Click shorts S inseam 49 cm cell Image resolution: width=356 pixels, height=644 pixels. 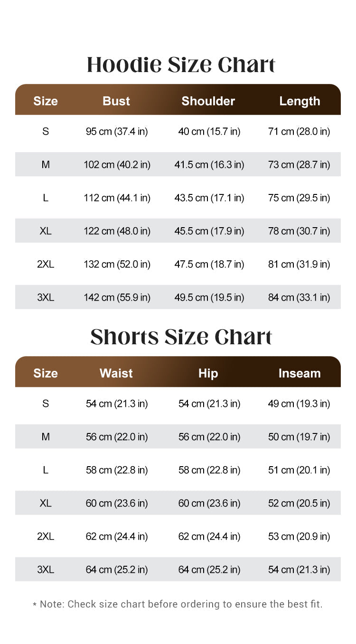(299, 404)
